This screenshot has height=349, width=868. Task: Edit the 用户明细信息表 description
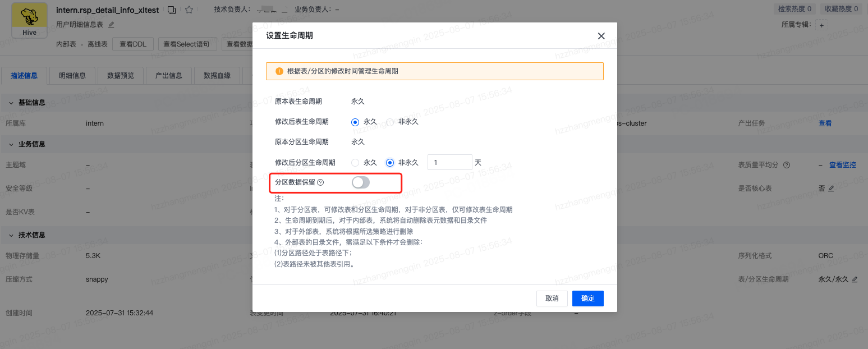click(x=111, y=25)
